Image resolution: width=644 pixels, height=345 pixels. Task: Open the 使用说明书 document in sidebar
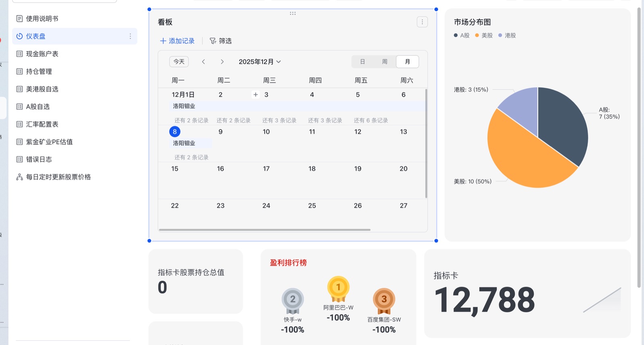74,18
